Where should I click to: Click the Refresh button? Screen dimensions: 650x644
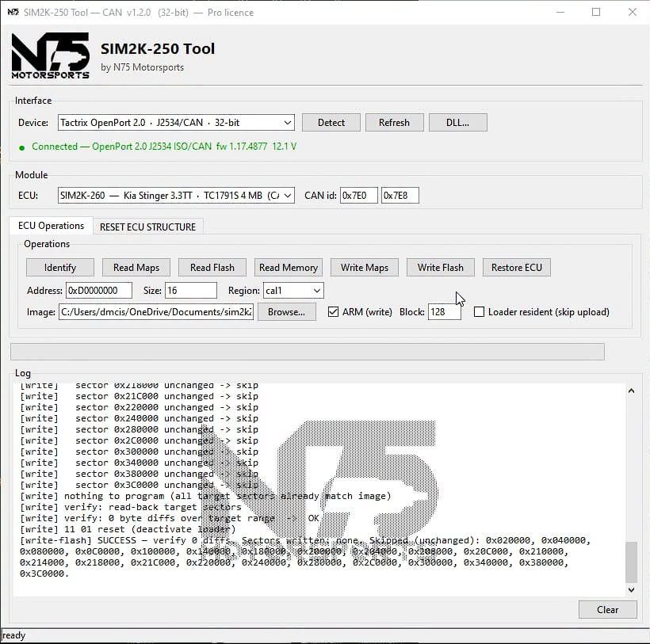pos(394,123)
